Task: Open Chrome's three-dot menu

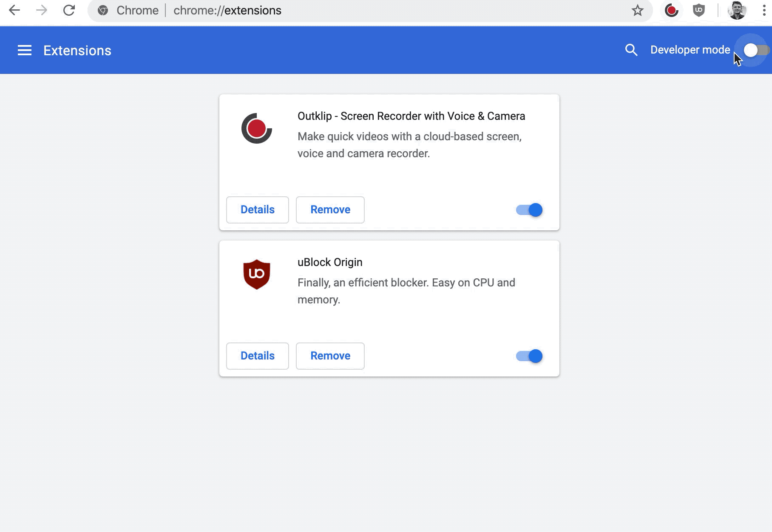Action: coord(764,10)
